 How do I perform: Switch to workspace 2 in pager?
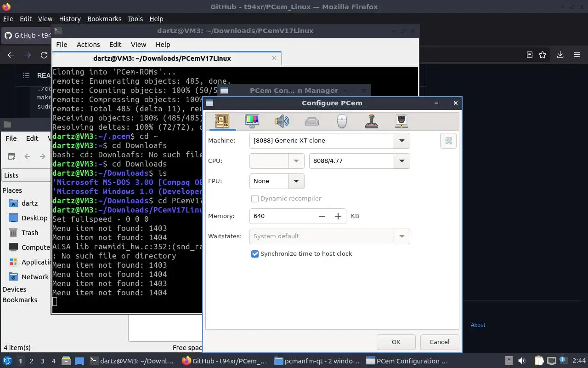32,361
